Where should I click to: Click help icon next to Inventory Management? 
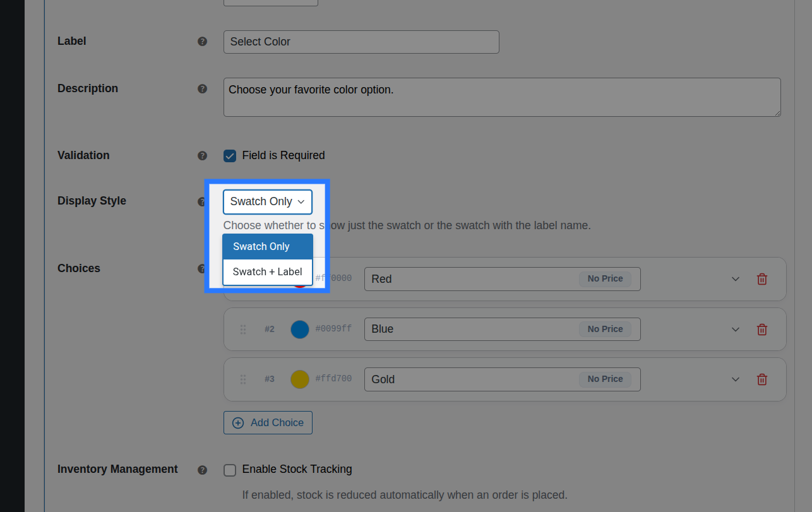[x=202, y=470]
